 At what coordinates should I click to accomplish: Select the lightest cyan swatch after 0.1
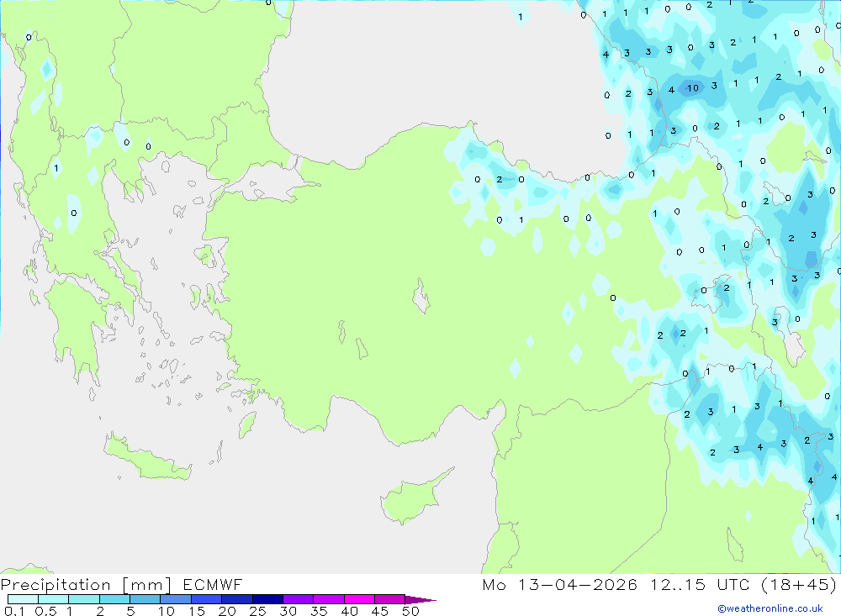[23, 599]
